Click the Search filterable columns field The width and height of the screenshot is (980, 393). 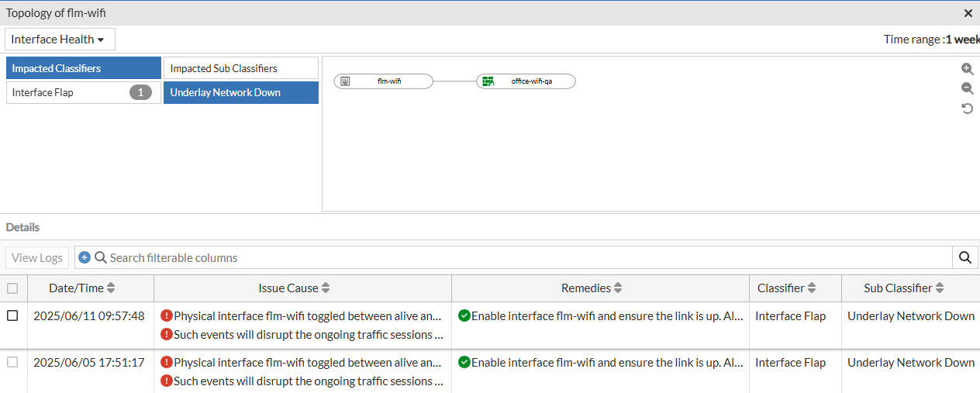coord(527,257)
